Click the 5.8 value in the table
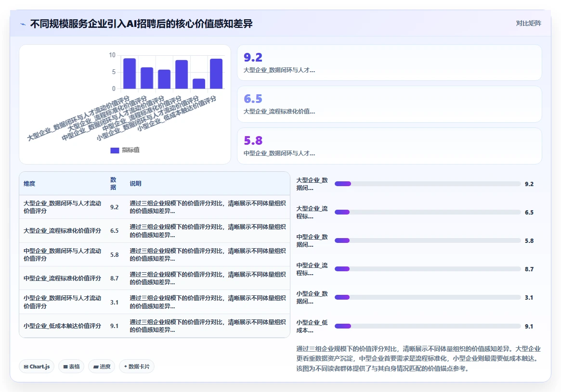The image size is (561, 392). coord(114,255)
